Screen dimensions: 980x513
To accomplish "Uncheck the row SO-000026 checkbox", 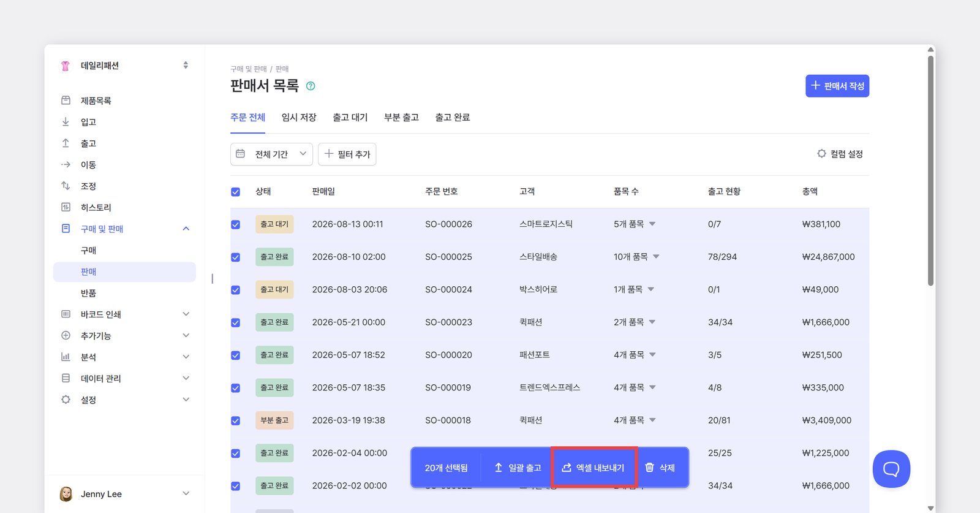I will (x=236, y=224).
